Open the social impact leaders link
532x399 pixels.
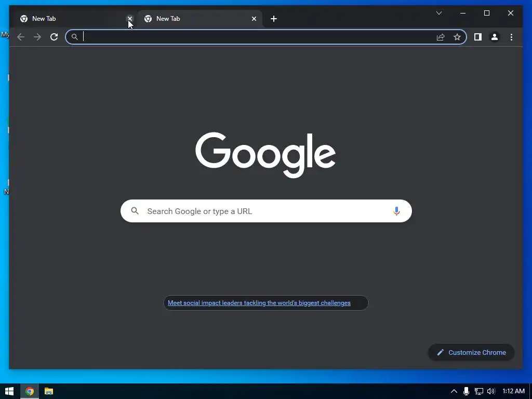pyautogui.click(x=259, y=303)
